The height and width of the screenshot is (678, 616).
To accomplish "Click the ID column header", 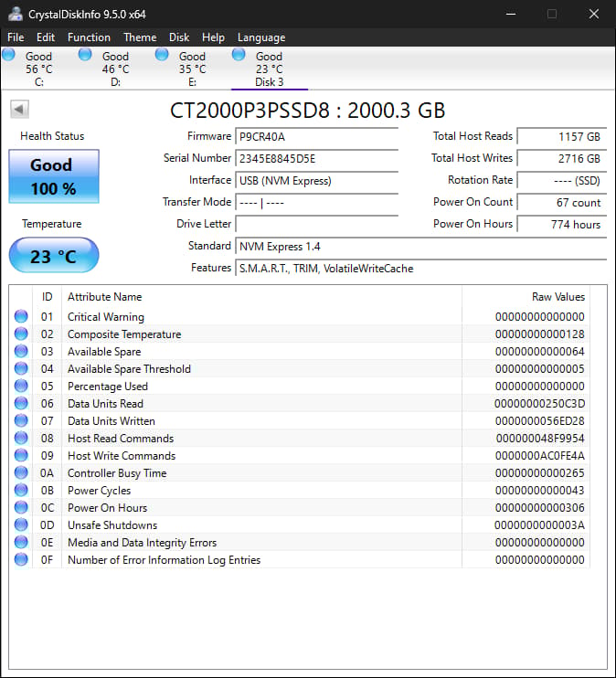I will point(47,297).
